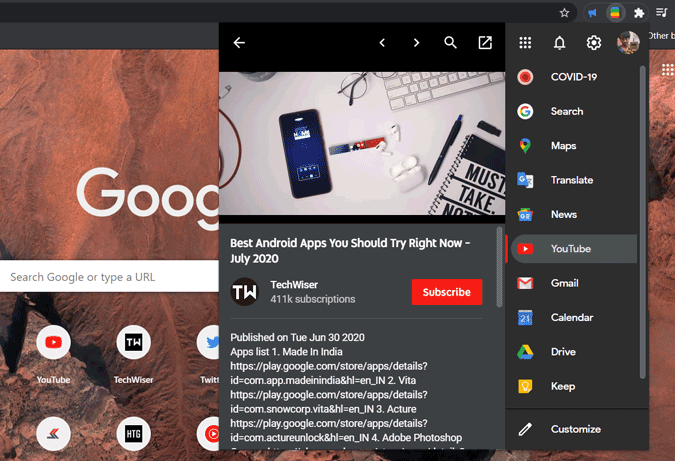Subscribe to the TechWiser channel
This screenshot has width=675, height=461.
[447, 292]
